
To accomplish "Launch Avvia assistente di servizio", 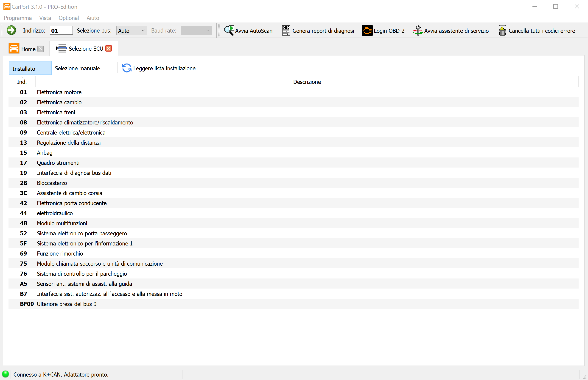I will (417, 31).
